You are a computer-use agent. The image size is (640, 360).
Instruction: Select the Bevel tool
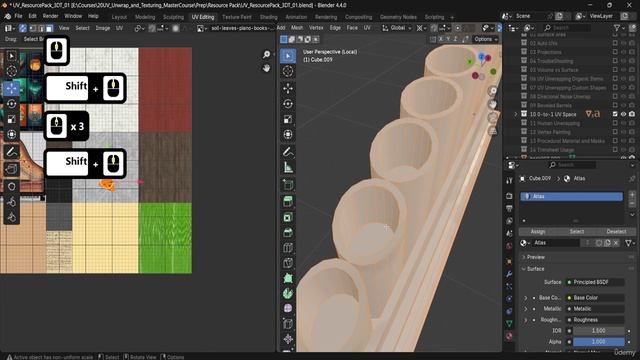(288, 232)
